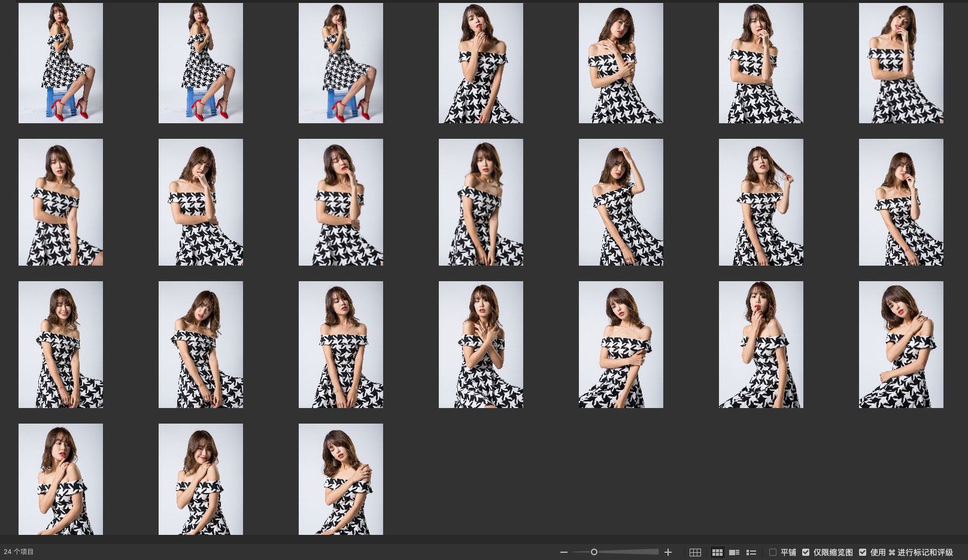Viewport: 968px width, 560px height.
Task: Select first thumbnail in third row, model winking
Action: point(60,345)
